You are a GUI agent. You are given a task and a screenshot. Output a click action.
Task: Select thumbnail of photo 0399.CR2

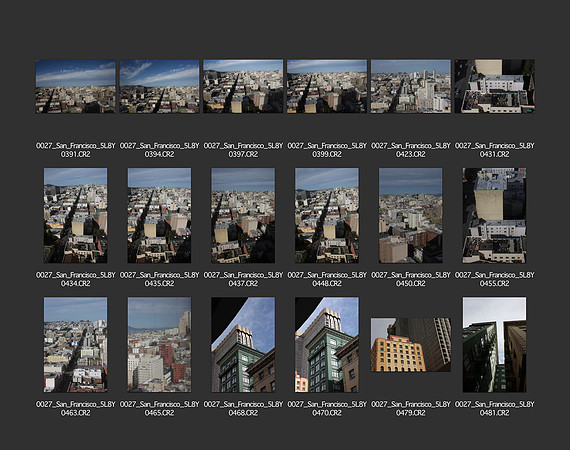pyautogui.click(x=327, y=87)
